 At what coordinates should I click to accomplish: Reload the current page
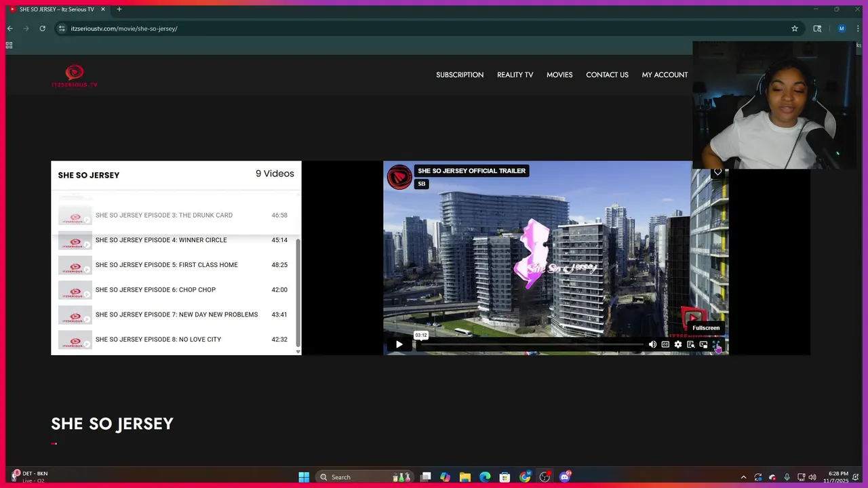point(42,28)
